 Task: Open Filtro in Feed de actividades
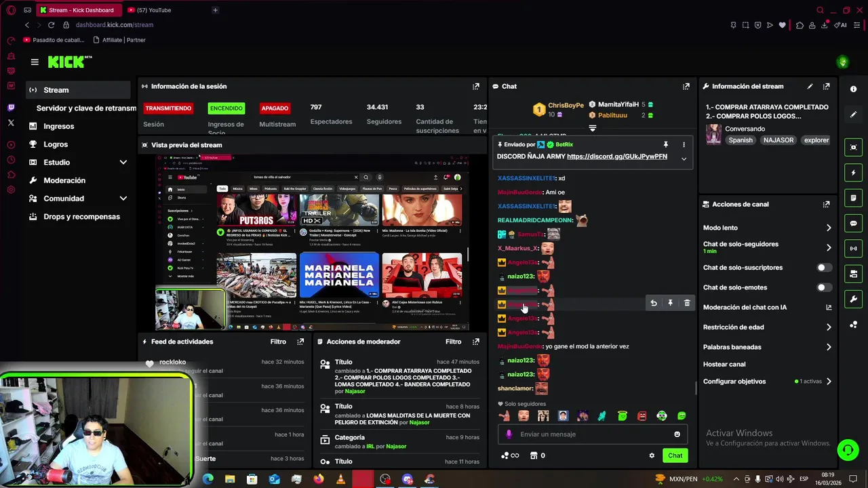point(278,342)
